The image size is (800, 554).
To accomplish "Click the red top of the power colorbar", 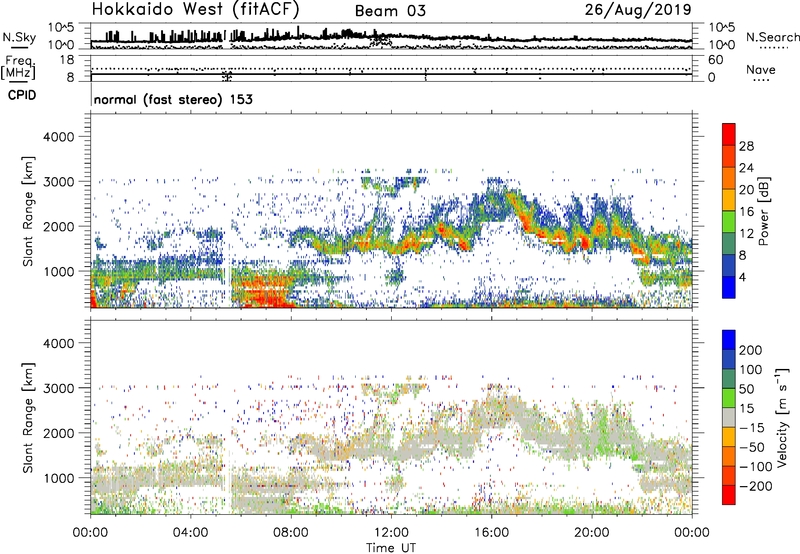I will (729, 134).
